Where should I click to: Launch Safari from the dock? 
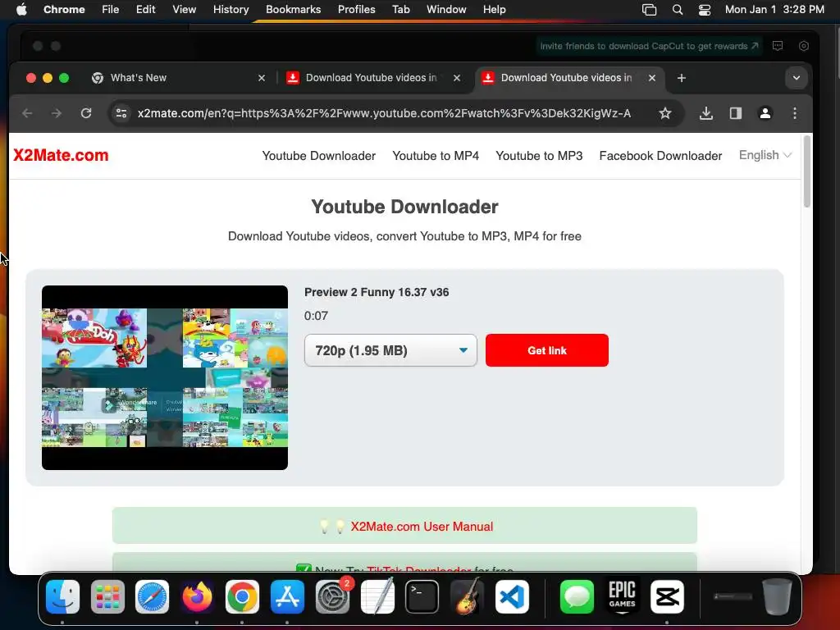click(152, 597)
